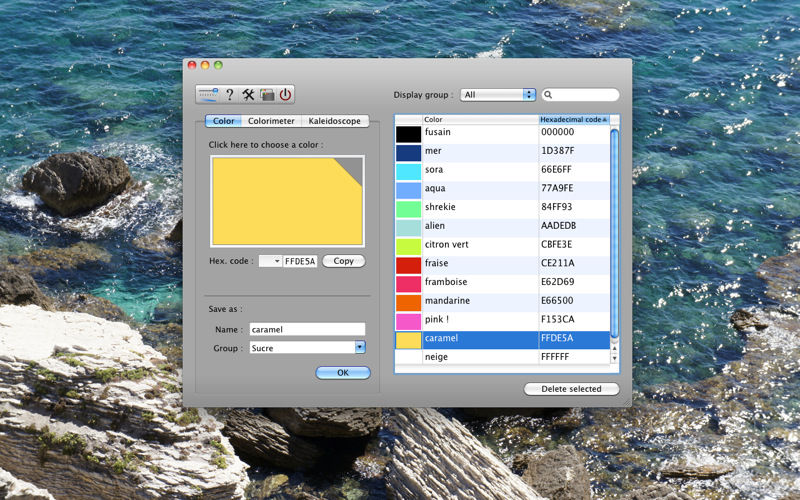This screenshot has height=500, width=800.
Task: Click the color palettes window icon
Action: click(x=267, y=94)
